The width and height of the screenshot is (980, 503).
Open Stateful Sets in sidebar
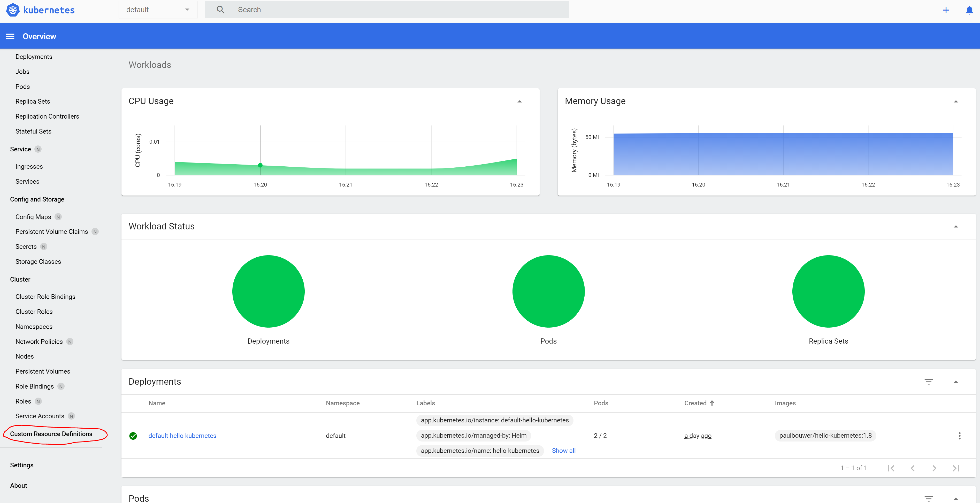point(34,131)
